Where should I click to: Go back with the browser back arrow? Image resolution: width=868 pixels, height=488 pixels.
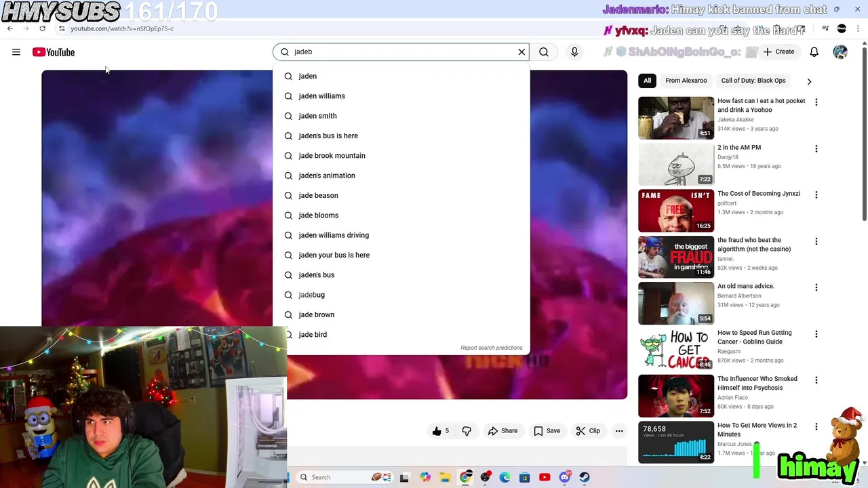[9, 28]
